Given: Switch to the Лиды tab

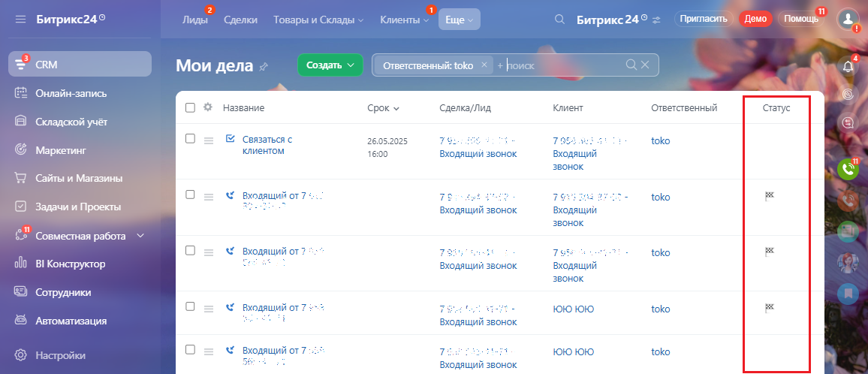Looking at the screenshot, I should click(x=195, y=20).
